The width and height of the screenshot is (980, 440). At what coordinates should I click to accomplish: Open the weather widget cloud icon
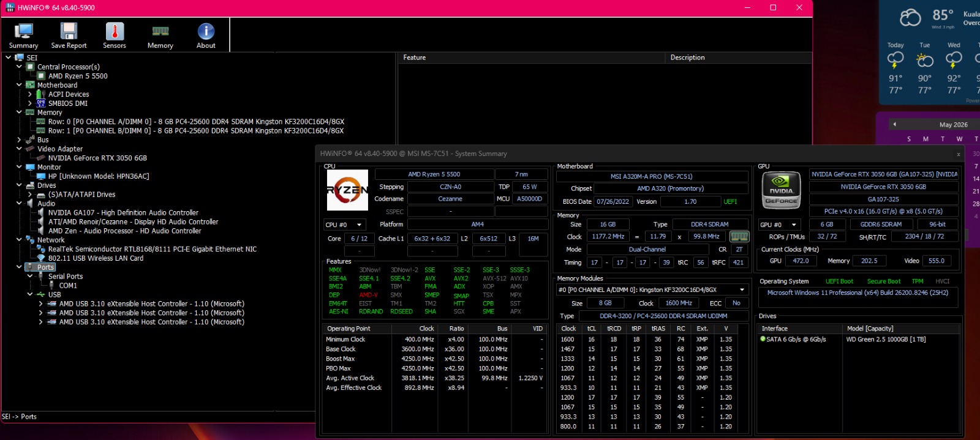[910, 17]
